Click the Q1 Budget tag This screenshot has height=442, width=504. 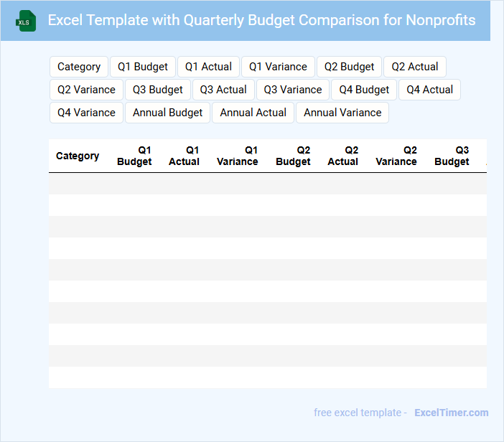[143, 67]
